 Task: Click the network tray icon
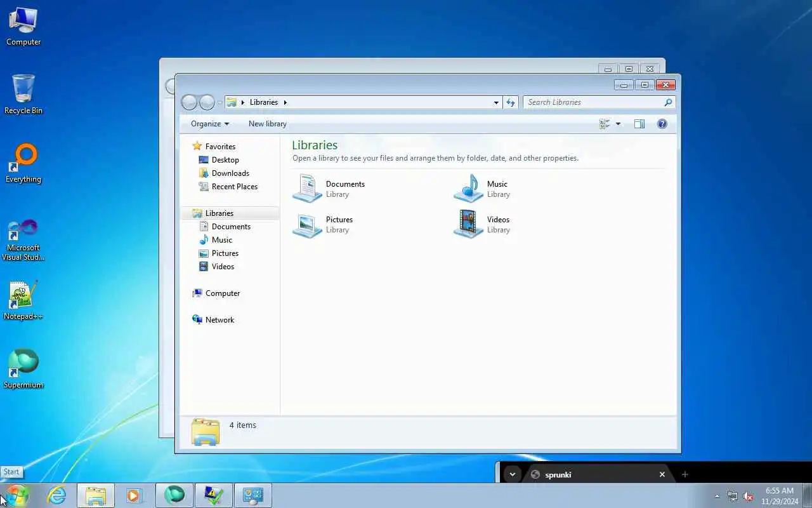[733, 496]
